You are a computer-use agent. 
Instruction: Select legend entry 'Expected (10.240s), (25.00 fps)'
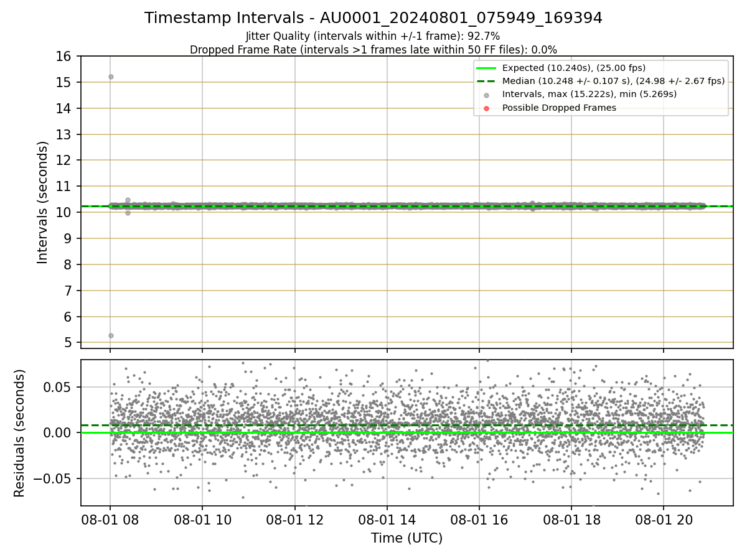pos(573,68)
